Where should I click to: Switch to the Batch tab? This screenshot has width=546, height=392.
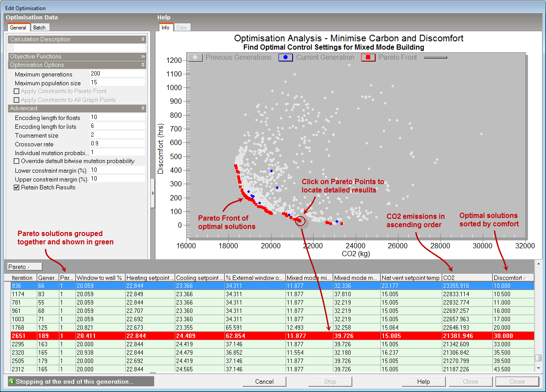coord(40,27)
